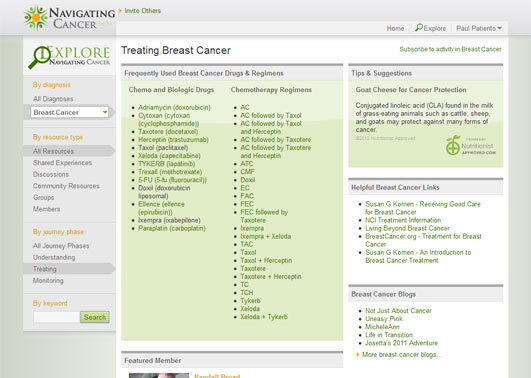Open the Taxotere + Herceptin regimen

click(271, 277)
